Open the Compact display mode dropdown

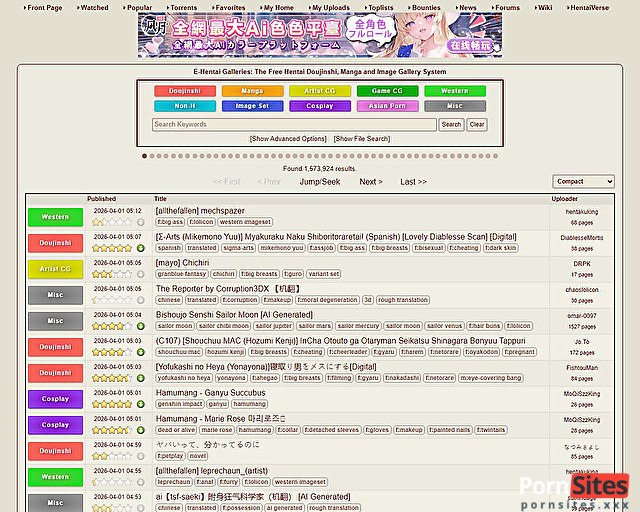coord(583,181)
